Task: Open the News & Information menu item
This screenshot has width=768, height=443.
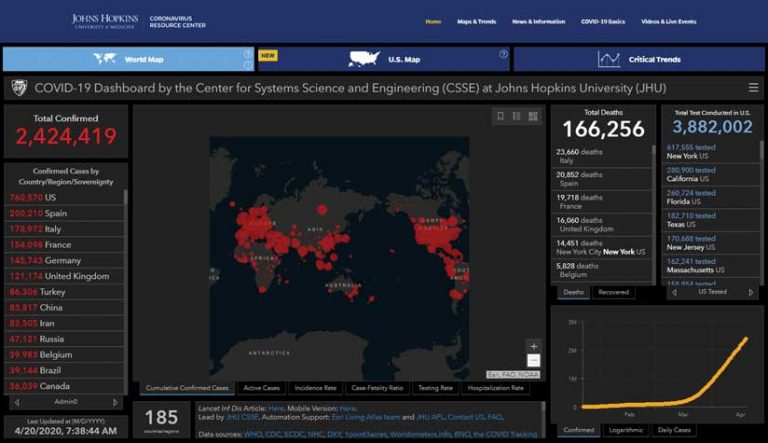Action: (x=538, y=22)
